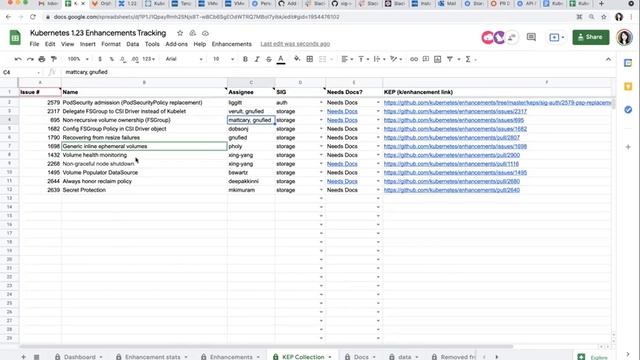Viewport: 640px width, 360px height.
Task: Insert link using chain icon
Action: click(414, 59)
